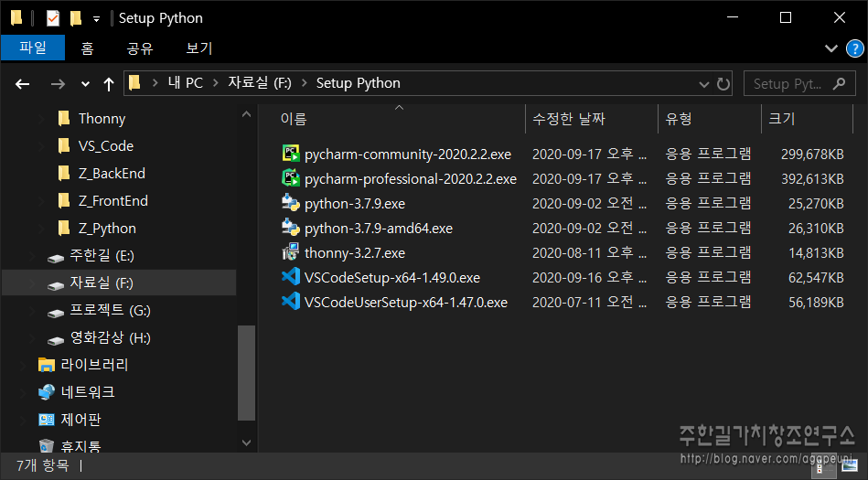The width and height of the screenshot is (868, 480).
Task: Click the 주한길 (E:) drive icon
Action: click(56, 258)
